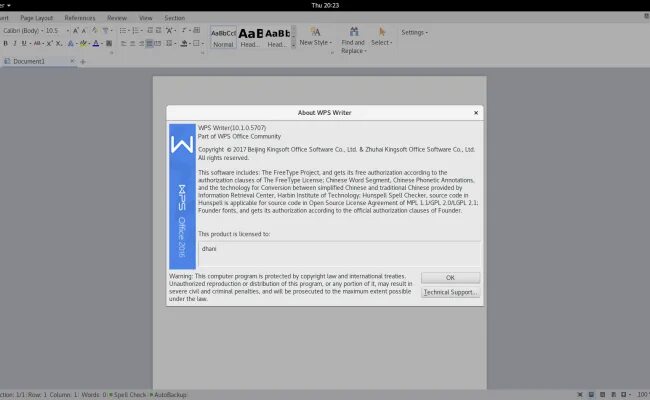Click the fourth view mode icon in status bar
Screen dimensions: 650x400
coord(614,395)
